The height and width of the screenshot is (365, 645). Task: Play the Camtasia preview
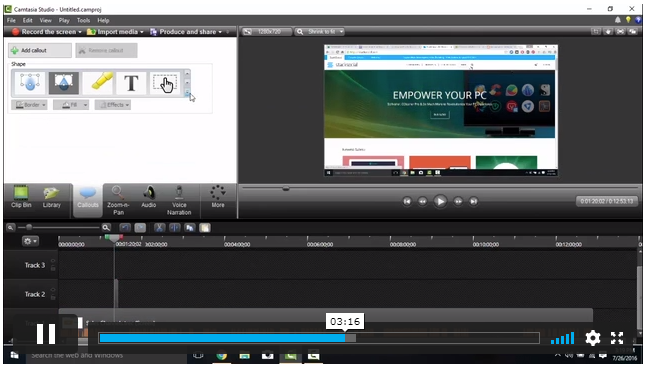pyautogui.click(x=440, y=201)
